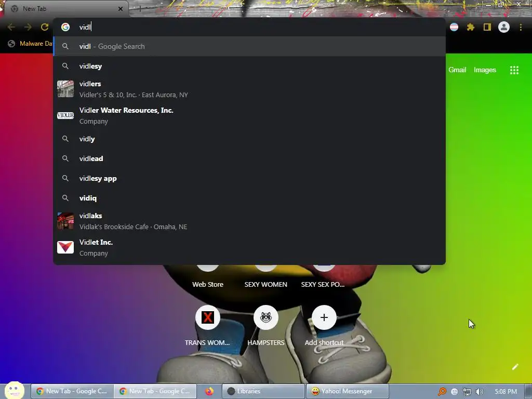Click the browser Back arrow
Screen dimensions: 532x399
11,27
